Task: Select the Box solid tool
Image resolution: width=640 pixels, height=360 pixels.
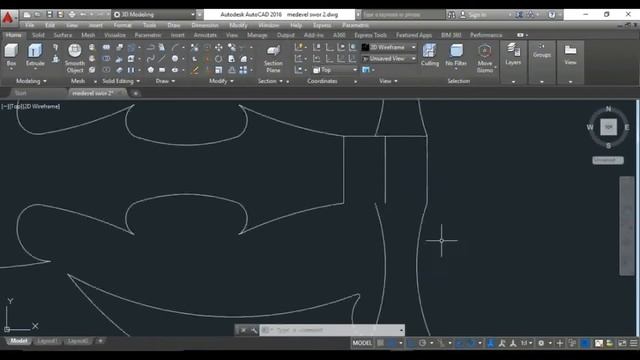Action: [11, 55]
